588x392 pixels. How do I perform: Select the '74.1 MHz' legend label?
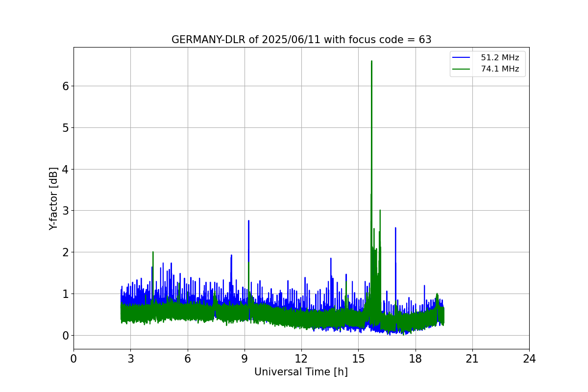coord(500,69)
